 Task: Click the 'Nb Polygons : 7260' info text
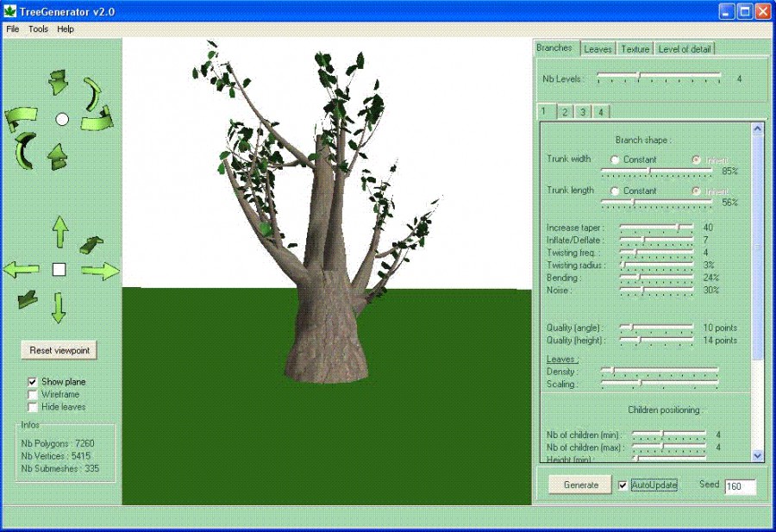point(58,443)
